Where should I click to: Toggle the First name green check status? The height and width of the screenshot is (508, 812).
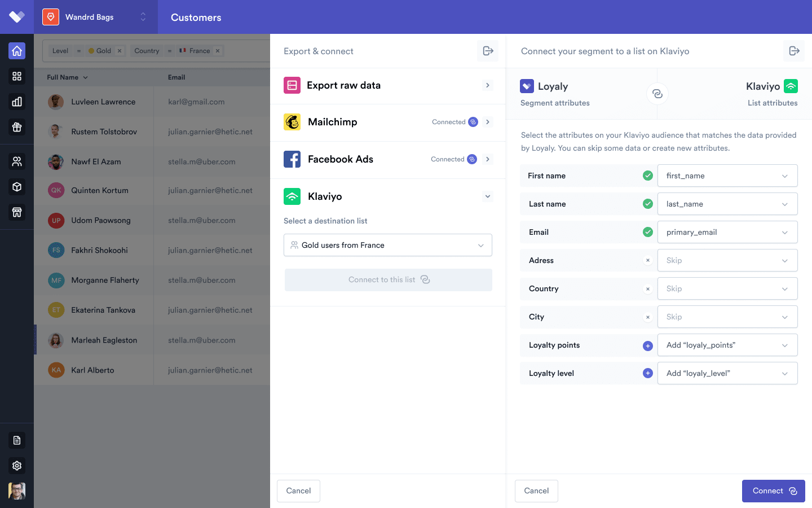pos(648,176)
